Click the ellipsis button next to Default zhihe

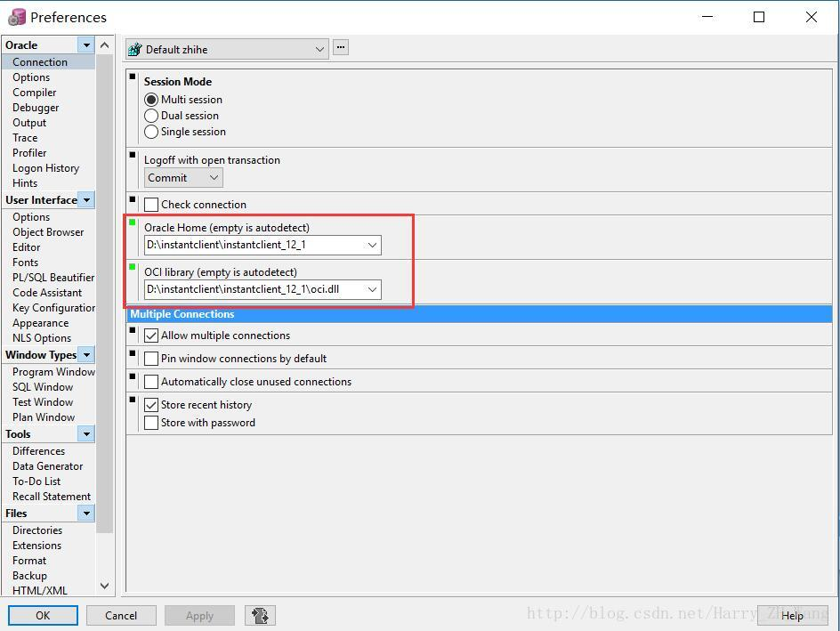click(341, 48)
